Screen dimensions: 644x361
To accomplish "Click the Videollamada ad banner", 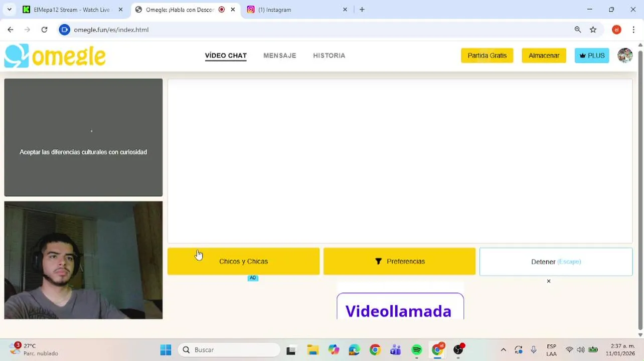I will pos(400,306).
